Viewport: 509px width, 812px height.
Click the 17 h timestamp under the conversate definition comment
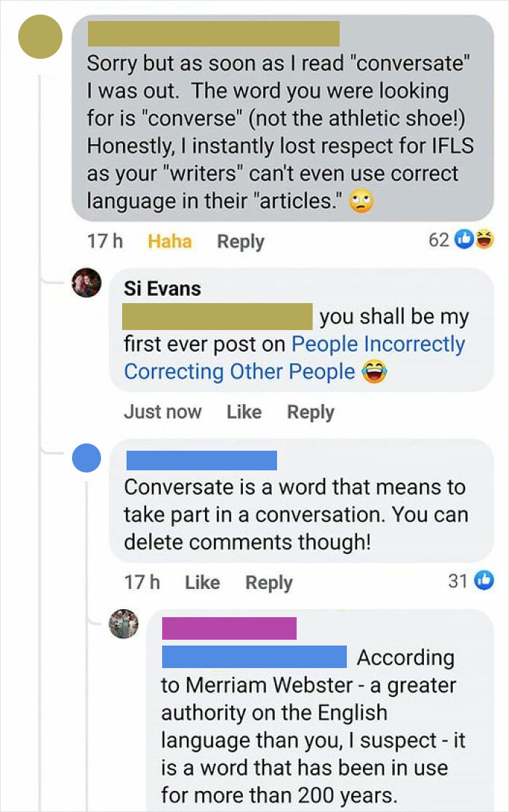point(142,582)
